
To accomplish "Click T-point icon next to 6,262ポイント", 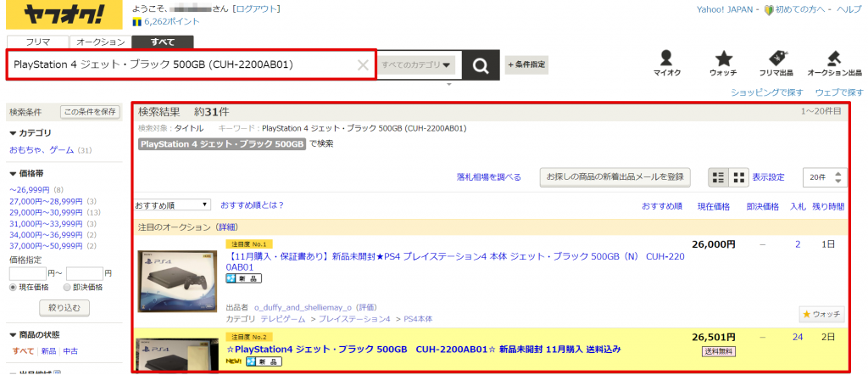I will point(136,21).
